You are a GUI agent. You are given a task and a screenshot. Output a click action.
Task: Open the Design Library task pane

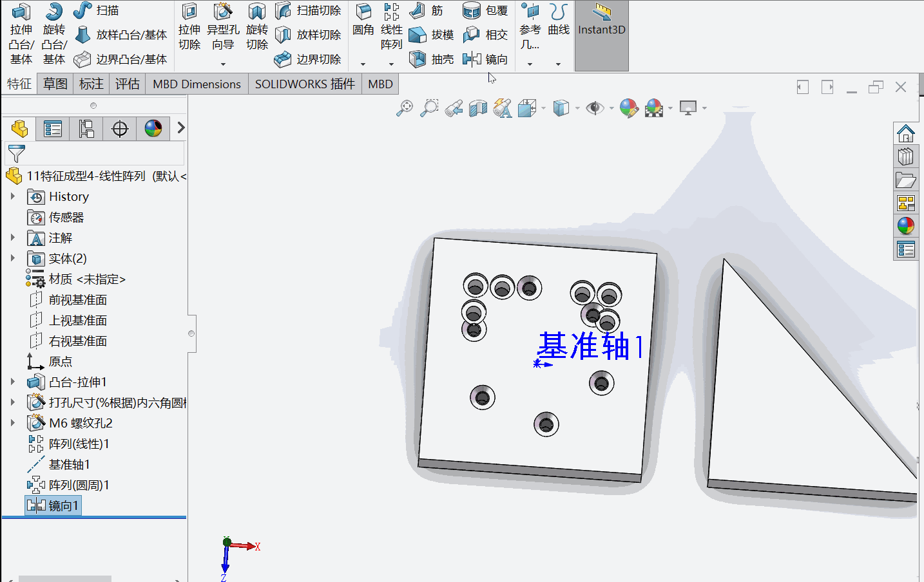(x=906, y=156)
